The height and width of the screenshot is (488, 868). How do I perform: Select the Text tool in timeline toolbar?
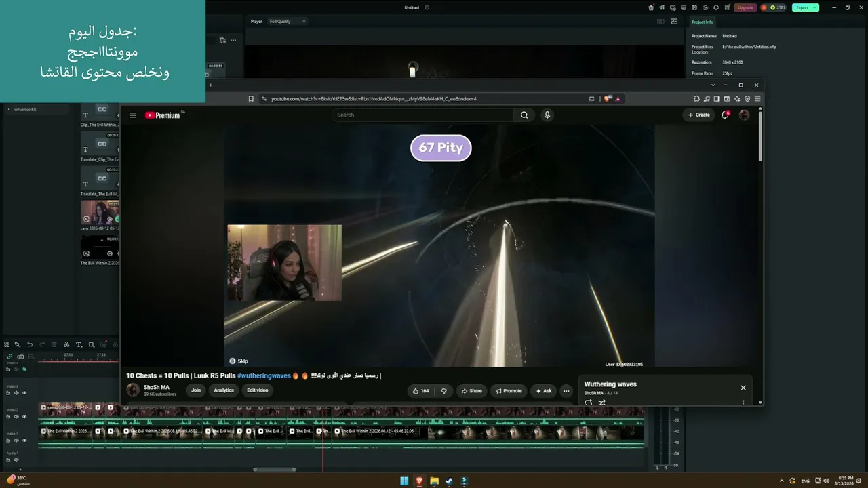[x=79, y=345]
